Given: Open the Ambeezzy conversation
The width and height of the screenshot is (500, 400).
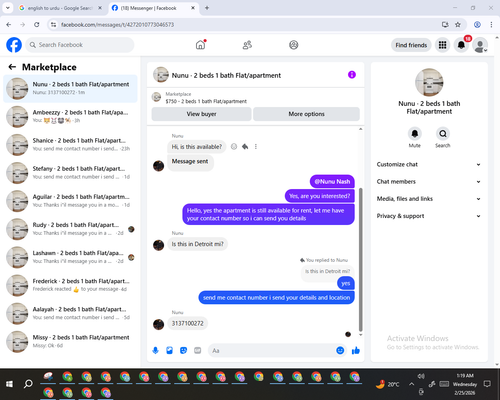Looking at the screenshot, I should point(70,117).
